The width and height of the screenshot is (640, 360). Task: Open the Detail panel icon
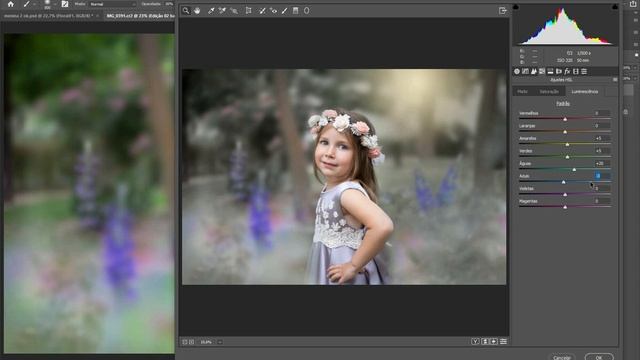tap(533, 71)
